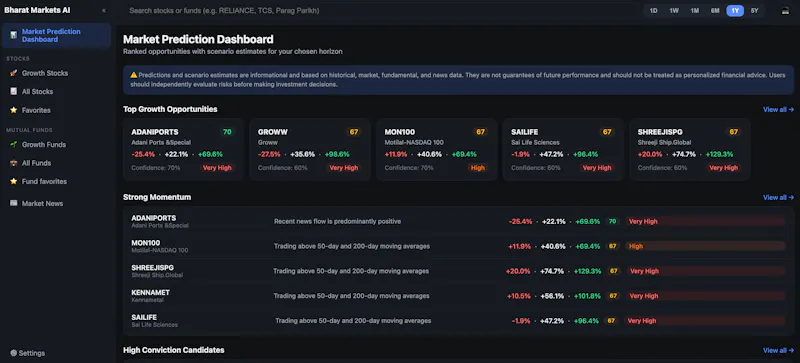Click the 67 score badge in SAILIFE momentum row
This screenshot has height=363, width=800.
(610, 321)
